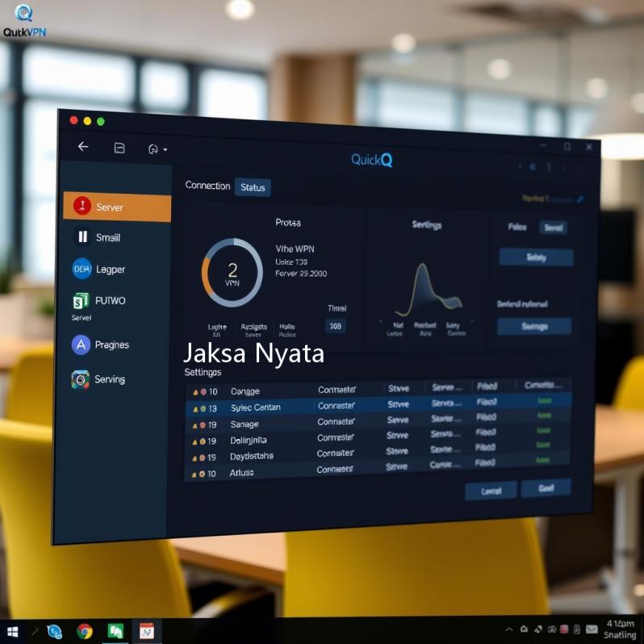Click the blue button under Setend ralonal
The width and height of the screenshot is (644, 644).
pyautogui.click(x=534, y=327)
